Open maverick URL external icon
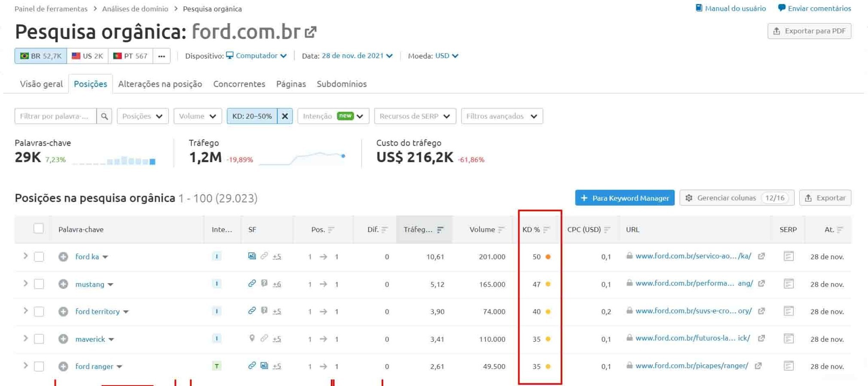Screen dimensions: 868x386 761,339
